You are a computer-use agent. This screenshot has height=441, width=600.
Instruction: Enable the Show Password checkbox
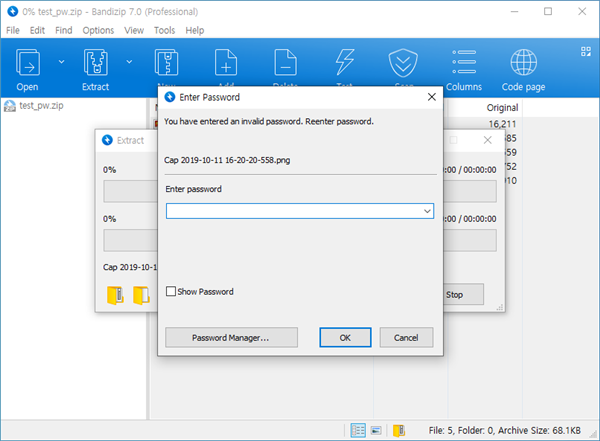171,292
